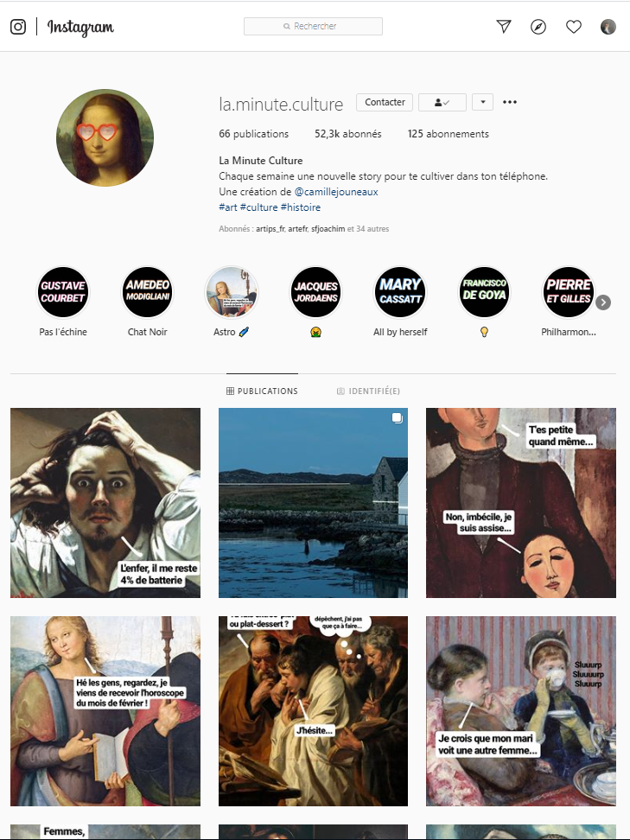Open the Francisco de Goya highlight
This screenshot has height=840, width=630.
(x=484, y=292)
